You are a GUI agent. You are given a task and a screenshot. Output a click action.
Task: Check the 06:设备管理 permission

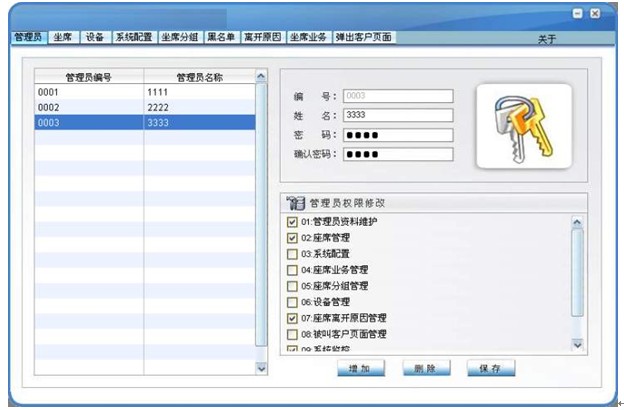pos(293,302)
